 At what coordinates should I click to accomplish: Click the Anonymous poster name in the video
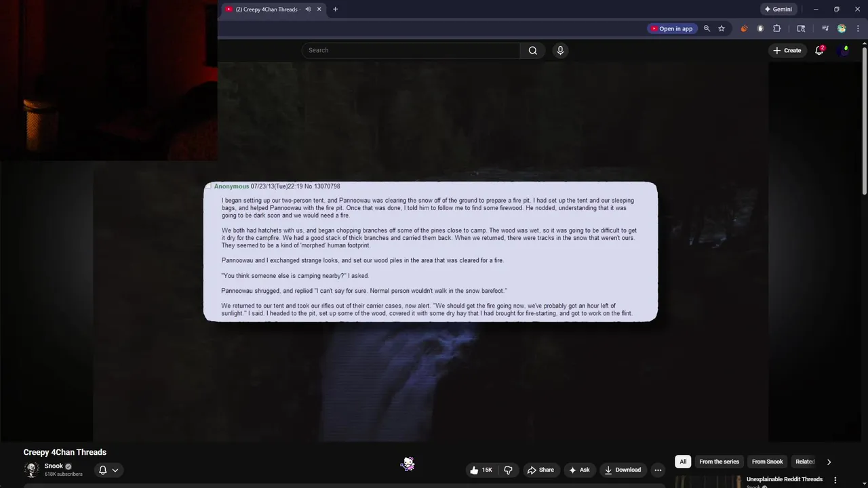(231, 186)
